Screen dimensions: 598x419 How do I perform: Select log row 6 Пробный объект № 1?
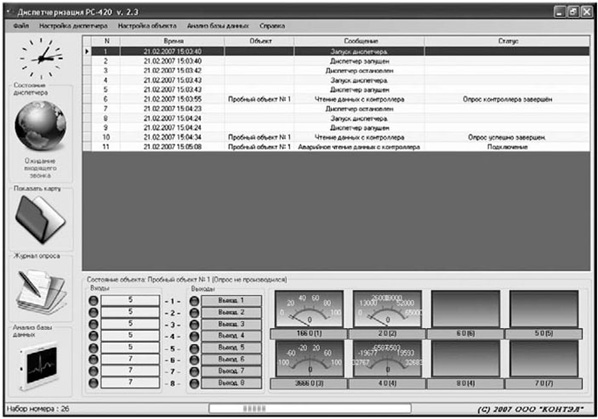click(336, 99)
